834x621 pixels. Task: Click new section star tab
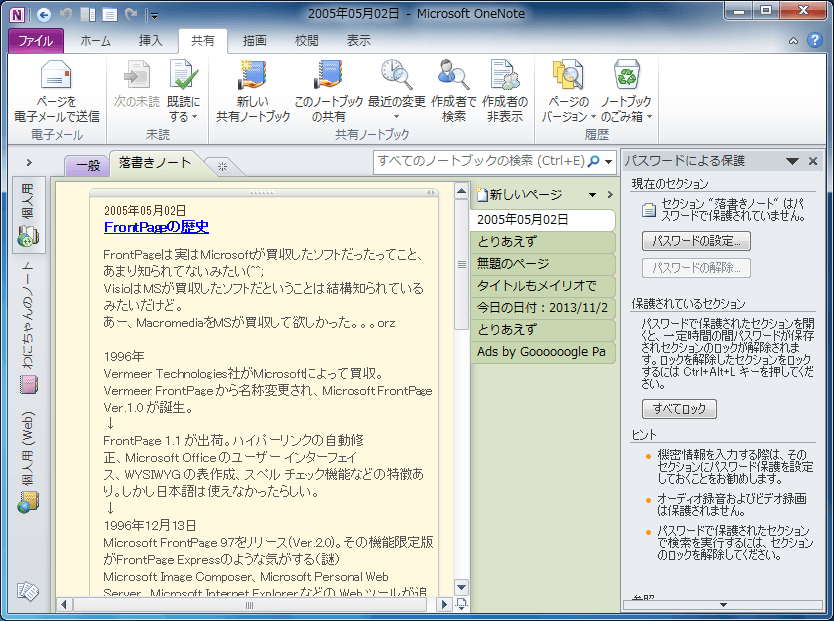222,166
